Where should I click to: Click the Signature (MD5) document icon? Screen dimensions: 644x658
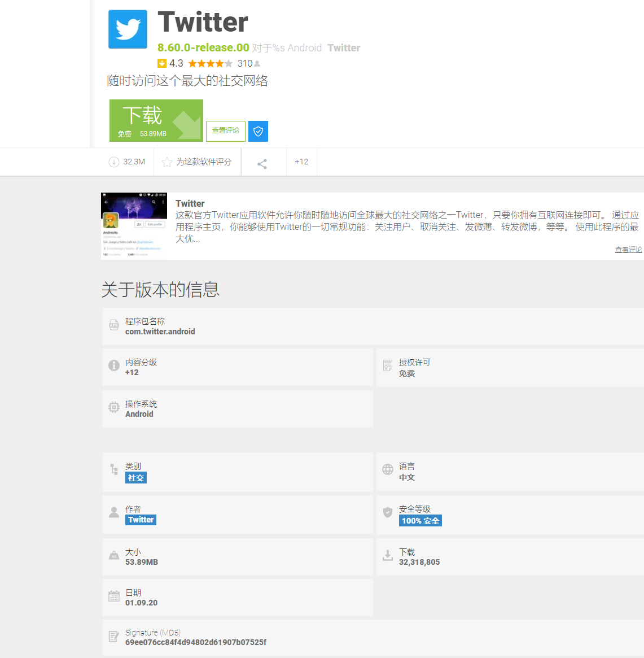[114, 637]
